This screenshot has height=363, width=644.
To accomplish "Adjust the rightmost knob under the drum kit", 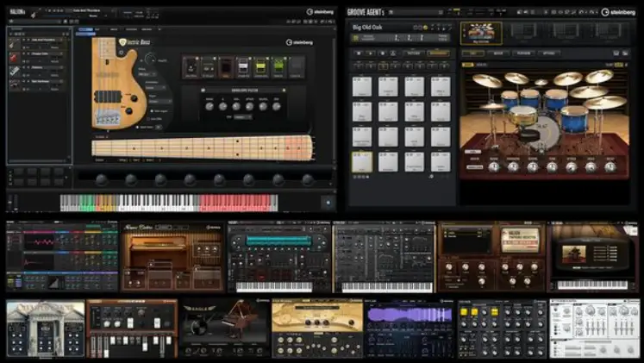I will (x=610, y=166).
